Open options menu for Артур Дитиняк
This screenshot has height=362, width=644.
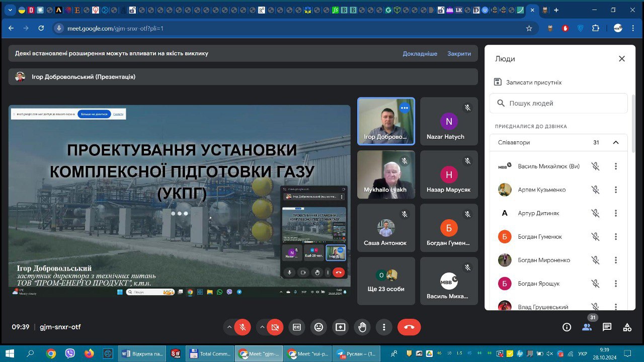pos(616,213)
